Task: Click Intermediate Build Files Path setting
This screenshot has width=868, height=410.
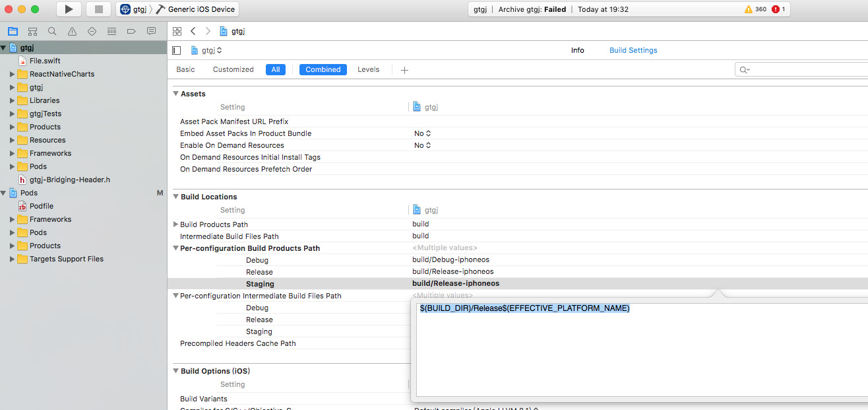Action: [230, 236]
